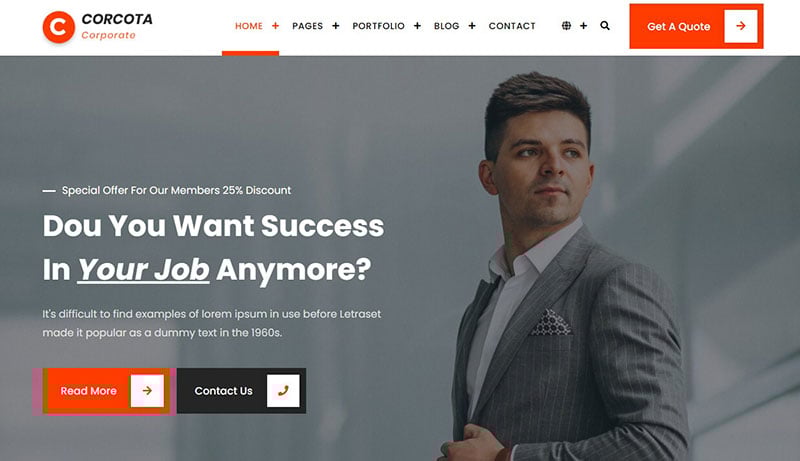This screenshot has width=800, height=461.
Task: Expand the Blog submenu plus icon
Action: coord(472,25)
